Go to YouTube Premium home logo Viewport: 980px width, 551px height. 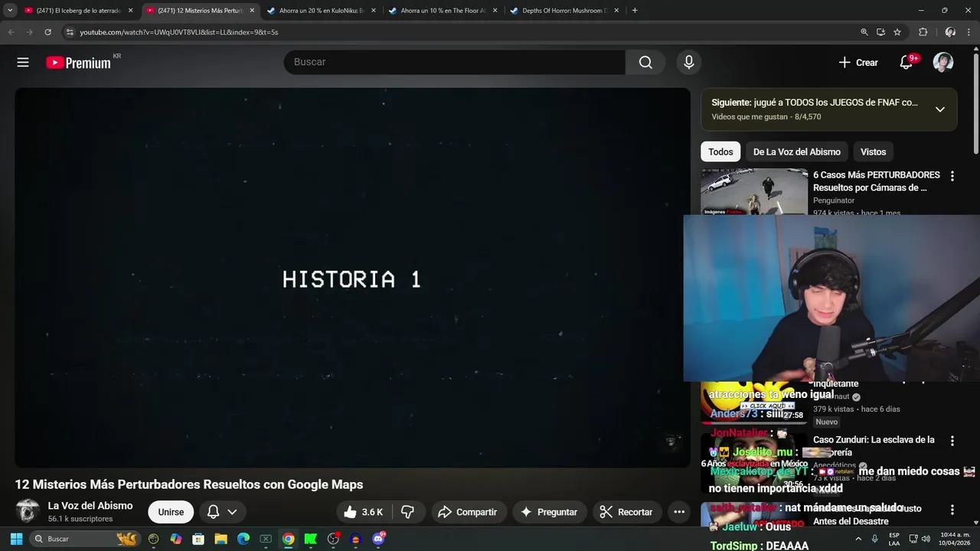pyautogui.click(x=78, y=63)
